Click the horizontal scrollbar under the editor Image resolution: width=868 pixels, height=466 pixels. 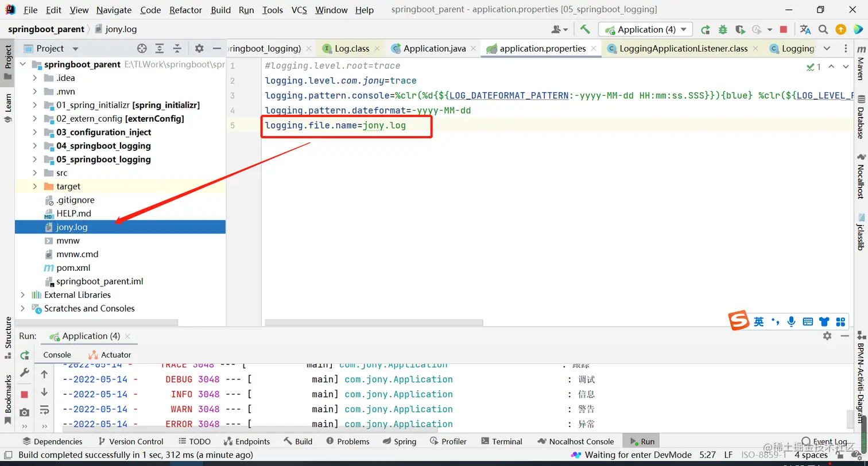tap(374, 322)
